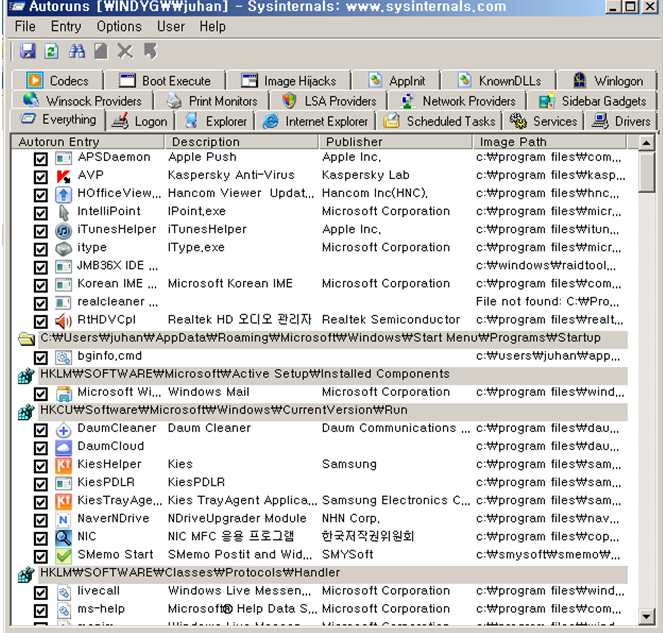Click the scrollbar up arrow
Screen dimensions: 663x633
click(x=646, y=143)
